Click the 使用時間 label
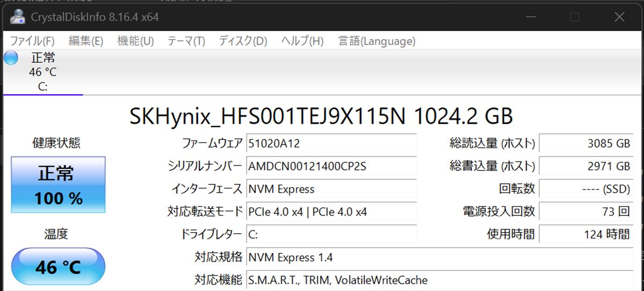Screen dimensions: 644x291 [511, 234]
